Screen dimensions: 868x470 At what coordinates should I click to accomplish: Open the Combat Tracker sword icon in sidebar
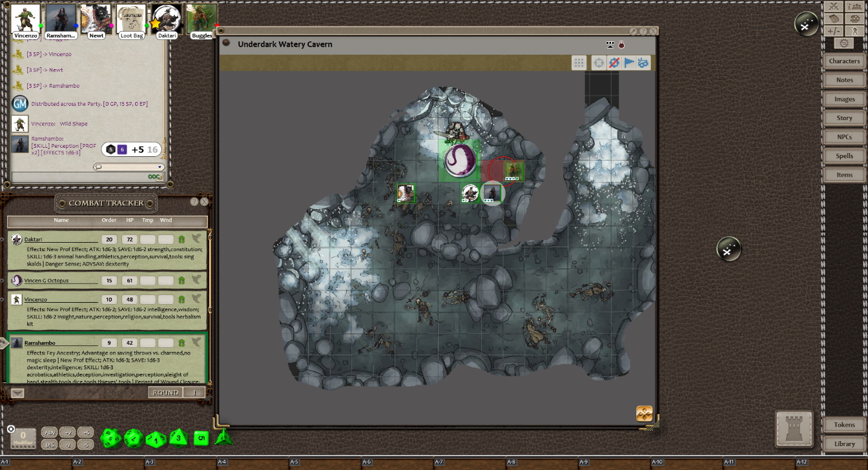tap(834, 6)
